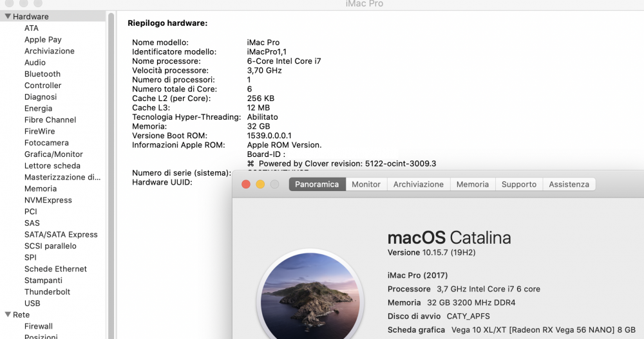Click the Hardware category header
Screen dimensions: 644x339
coord(30,17)
